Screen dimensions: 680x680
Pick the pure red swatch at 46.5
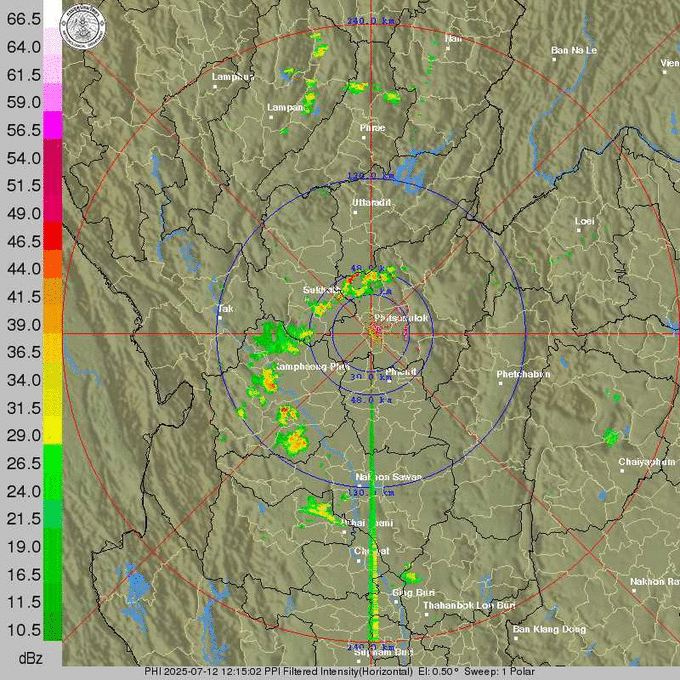(x=52, y=236)
